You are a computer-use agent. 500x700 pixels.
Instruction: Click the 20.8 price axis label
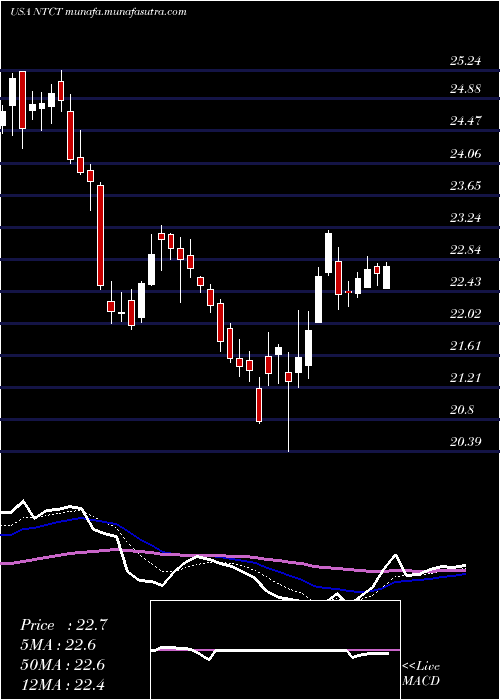pyautogui.click(x=462, y=410)
